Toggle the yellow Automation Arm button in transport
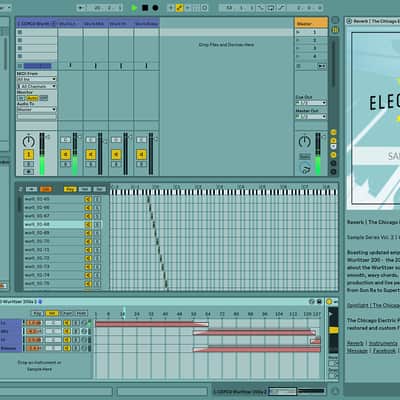Image resolution: width=400 pixels, height=400 pixels. pyautogui.click(x=180, y=8)
